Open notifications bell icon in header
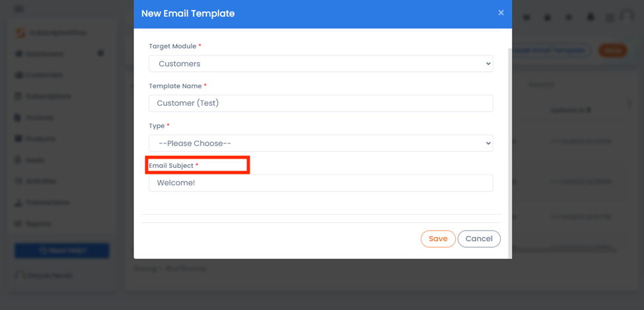Viewport: 644px width, 310px height. (591, 17)
